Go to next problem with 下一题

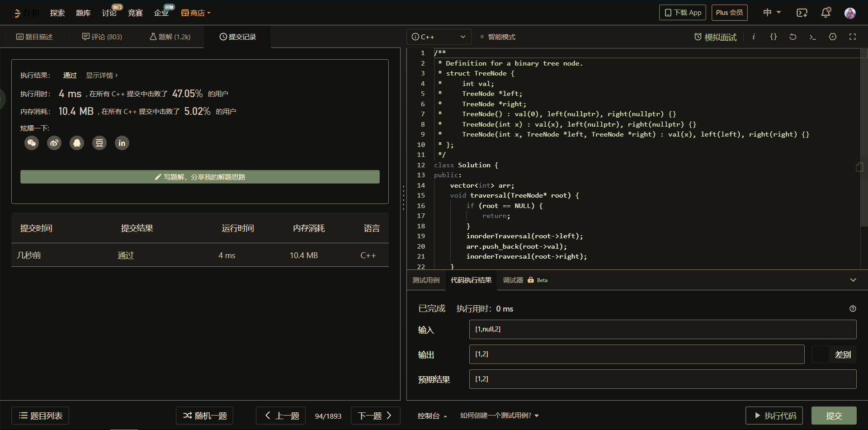(376, 416)
